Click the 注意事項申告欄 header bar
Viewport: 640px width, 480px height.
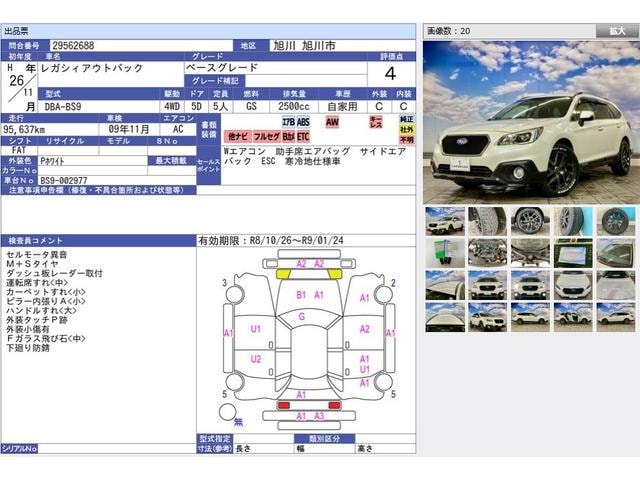click(99, 190)
